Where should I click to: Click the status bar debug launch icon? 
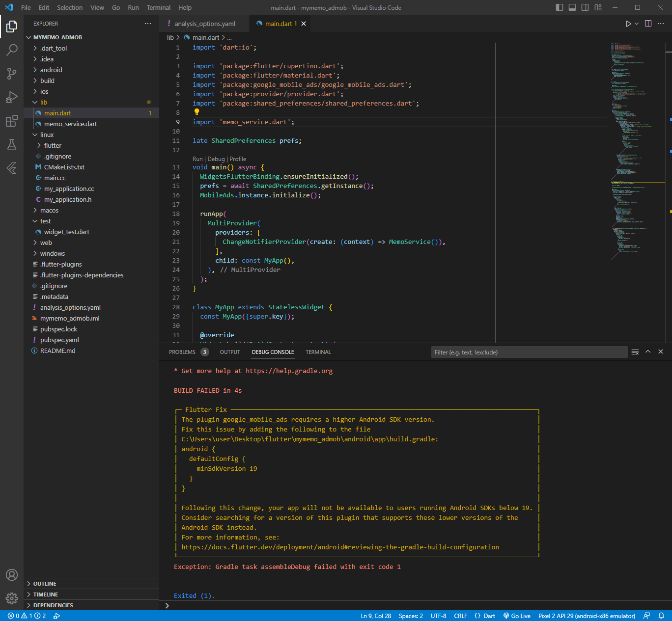pos(57,616)
